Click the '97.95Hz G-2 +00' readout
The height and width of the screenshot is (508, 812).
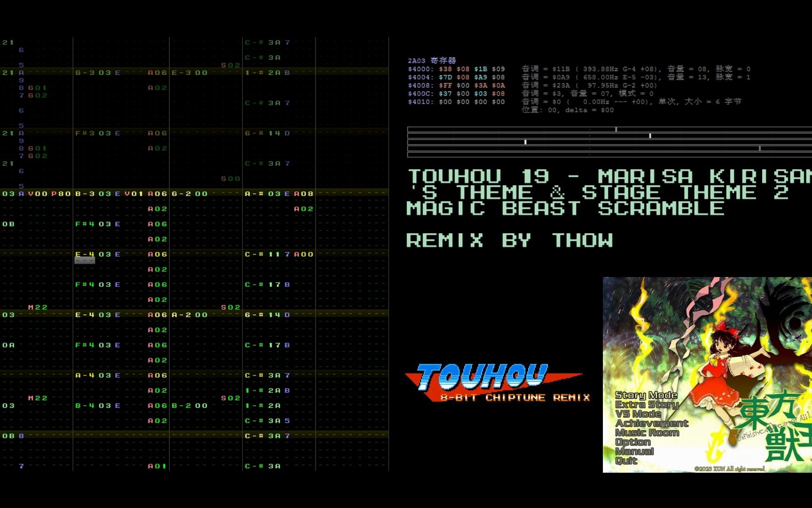point(617,86)
